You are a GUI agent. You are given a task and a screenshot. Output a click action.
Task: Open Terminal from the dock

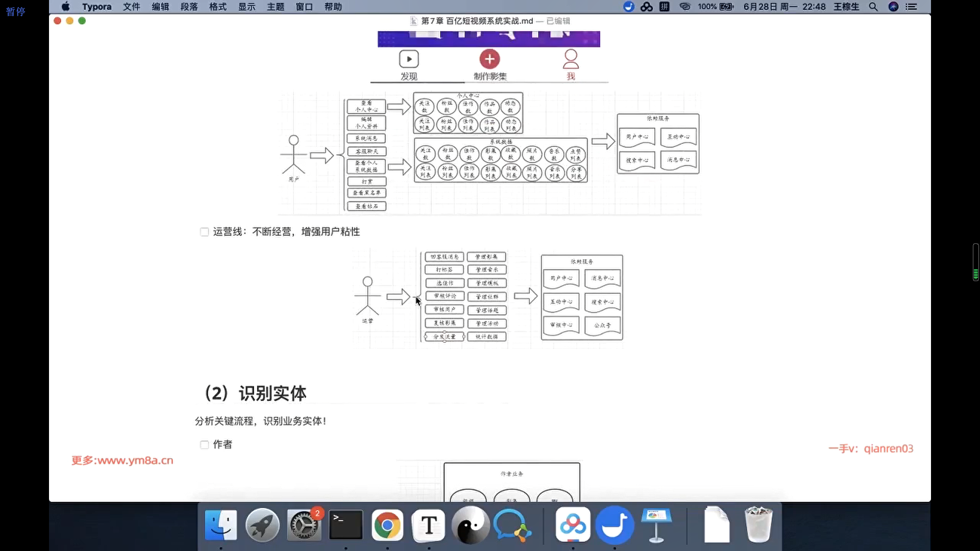[346, 525]
